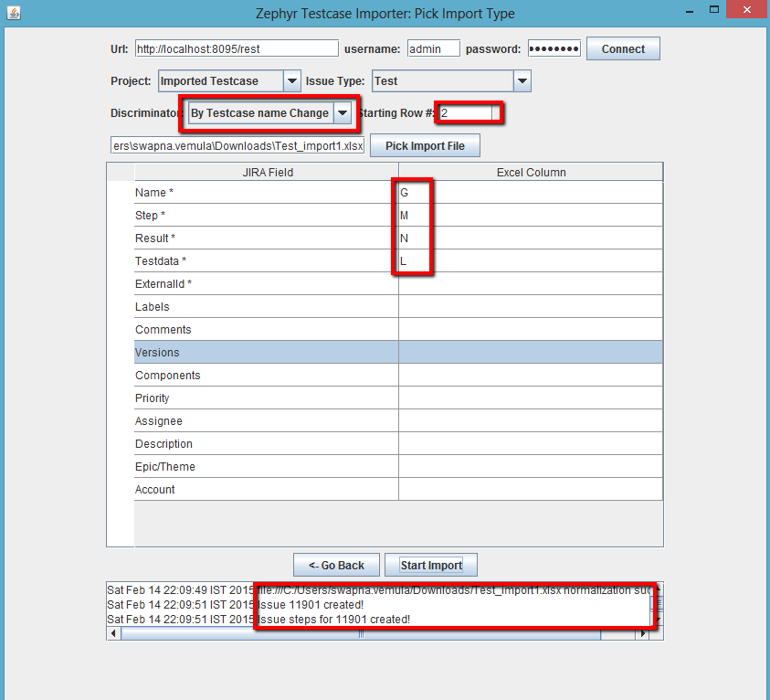Click the Start Import button
This screenshot has height=700, width=770.
tap(431, 565)
